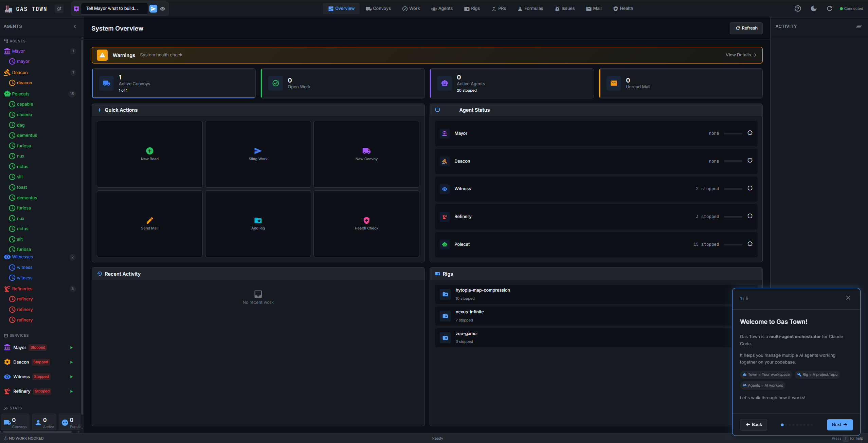This screenshot has width=868, height=443.
Task: Click the refresh icon in the top bar
Action: pos(830,8)
